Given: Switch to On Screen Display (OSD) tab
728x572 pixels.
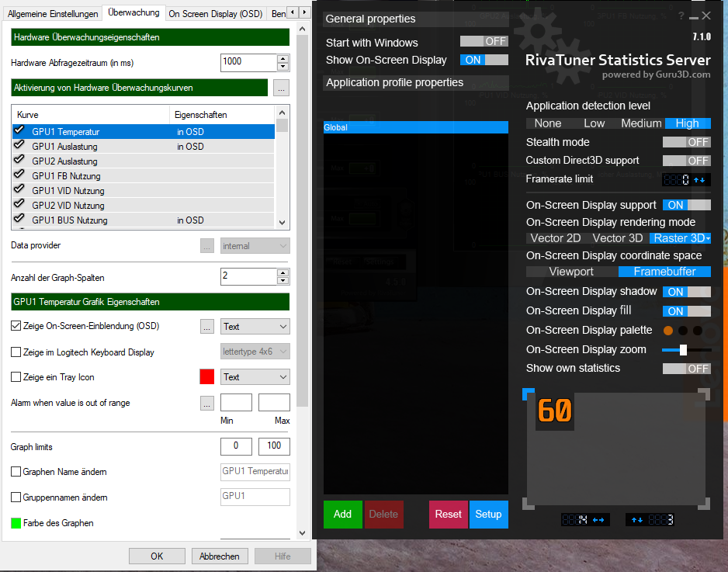Looking at the screenshot, I should point(216,14).
